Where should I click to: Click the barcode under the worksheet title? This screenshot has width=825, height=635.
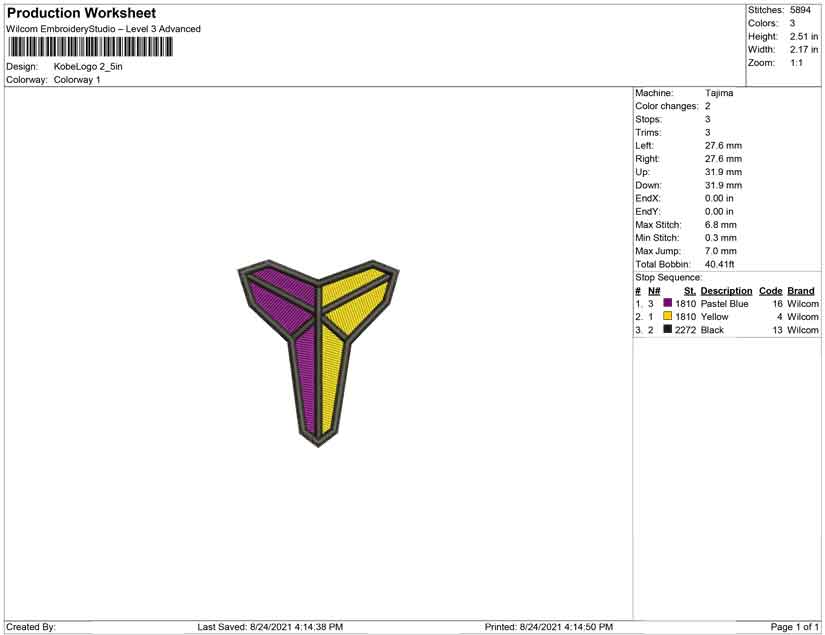90,47
